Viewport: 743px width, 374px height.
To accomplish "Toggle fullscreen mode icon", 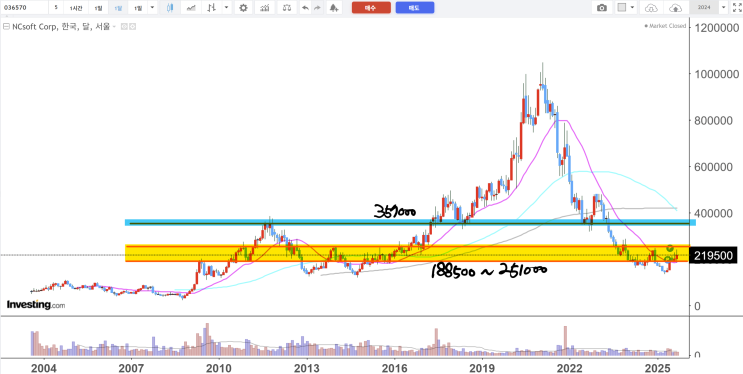I will tap(736, 8).
